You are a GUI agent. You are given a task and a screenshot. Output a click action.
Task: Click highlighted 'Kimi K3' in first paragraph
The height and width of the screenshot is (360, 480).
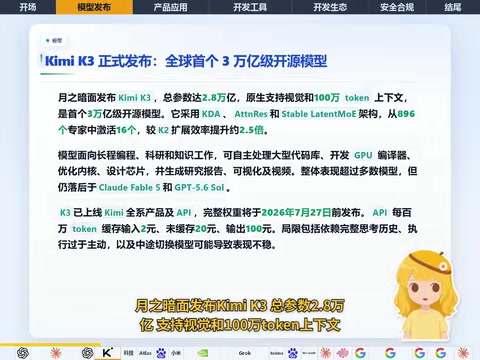click(135, 98)
